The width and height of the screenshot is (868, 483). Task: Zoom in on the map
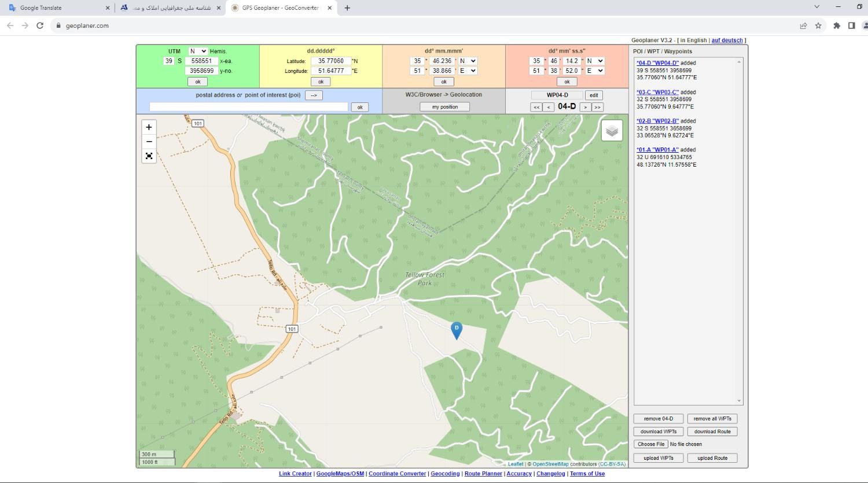pos(149,127)
